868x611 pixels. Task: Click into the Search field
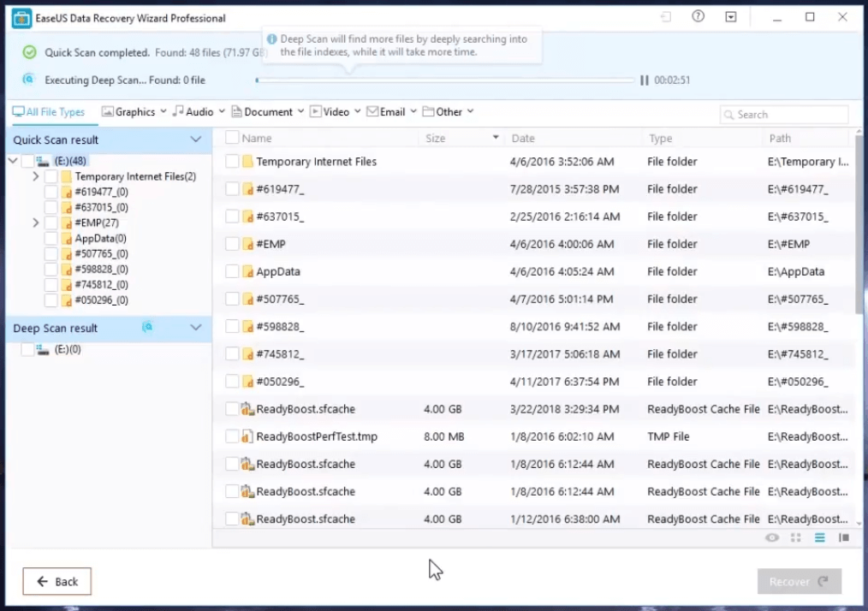coord(789,115)
